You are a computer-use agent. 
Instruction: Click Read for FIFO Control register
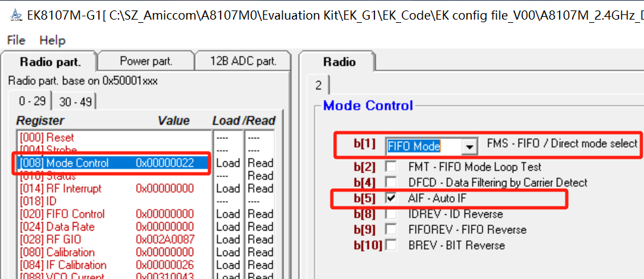click(x=260, y=214)
